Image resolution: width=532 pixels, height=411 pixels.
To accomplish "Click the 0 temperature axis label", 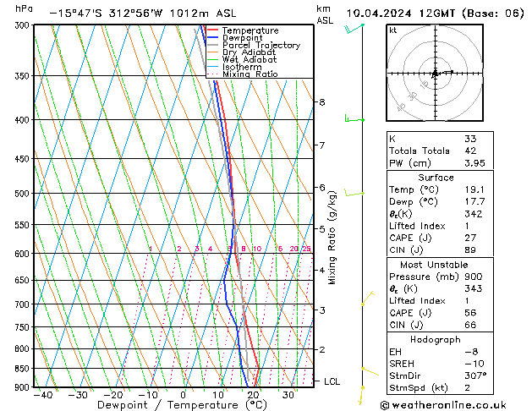I will (184, 396).
